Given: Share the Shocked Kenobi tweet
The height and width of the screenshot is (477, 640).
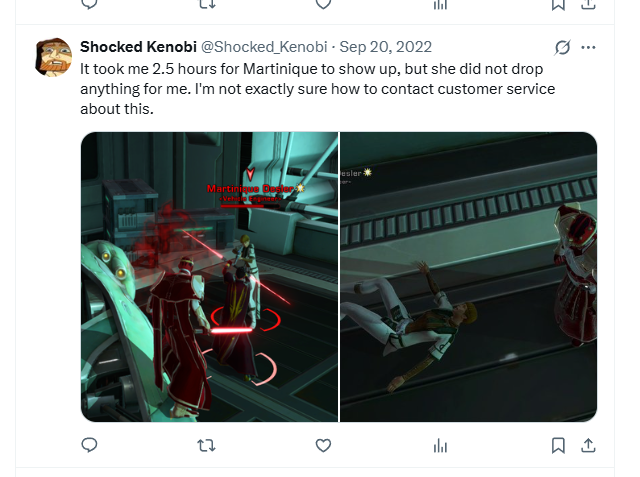Looking at the screenshot, I should pos(588,445).
